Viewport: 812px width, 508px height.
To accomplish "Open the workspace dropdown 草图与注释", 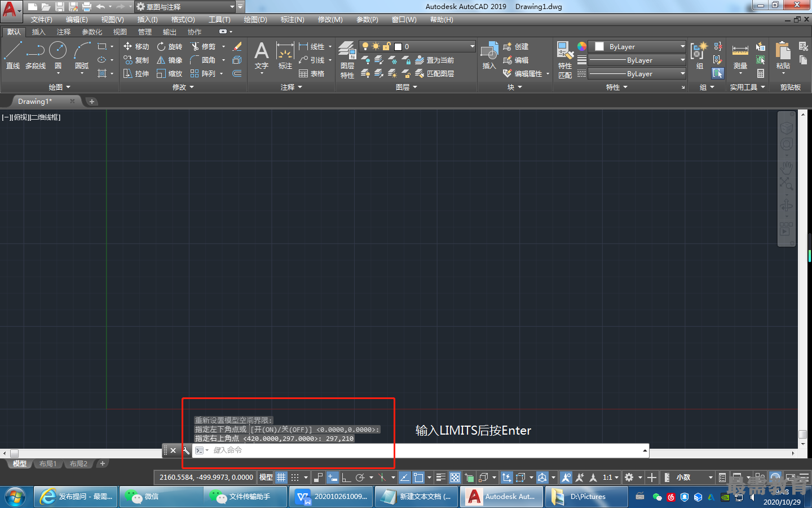I will [x=186, y=7].
